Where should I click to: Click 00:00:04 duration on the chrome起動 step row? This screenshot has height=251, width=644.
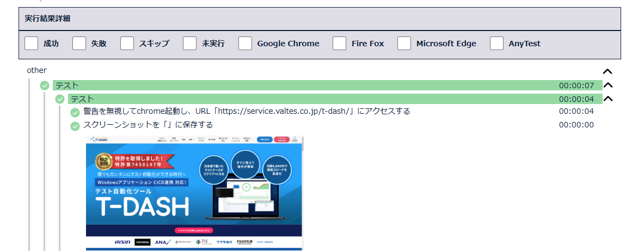point(576,111)
